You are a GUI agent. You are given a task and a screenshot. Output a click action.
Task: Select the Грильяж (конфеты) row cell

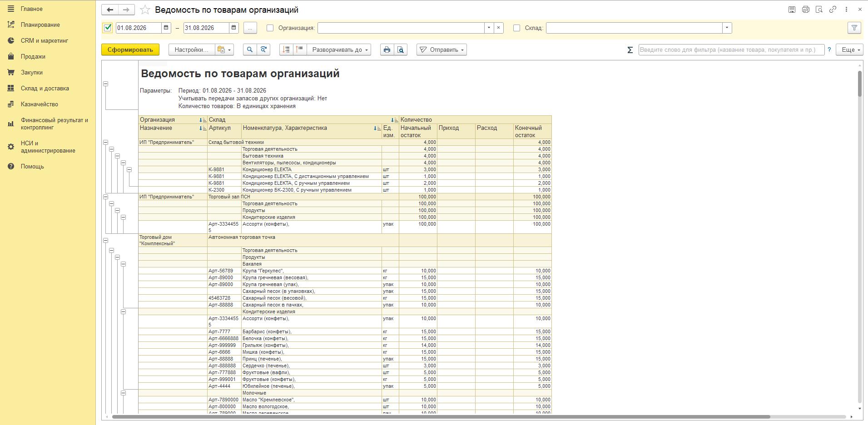(x=312, y=345)
